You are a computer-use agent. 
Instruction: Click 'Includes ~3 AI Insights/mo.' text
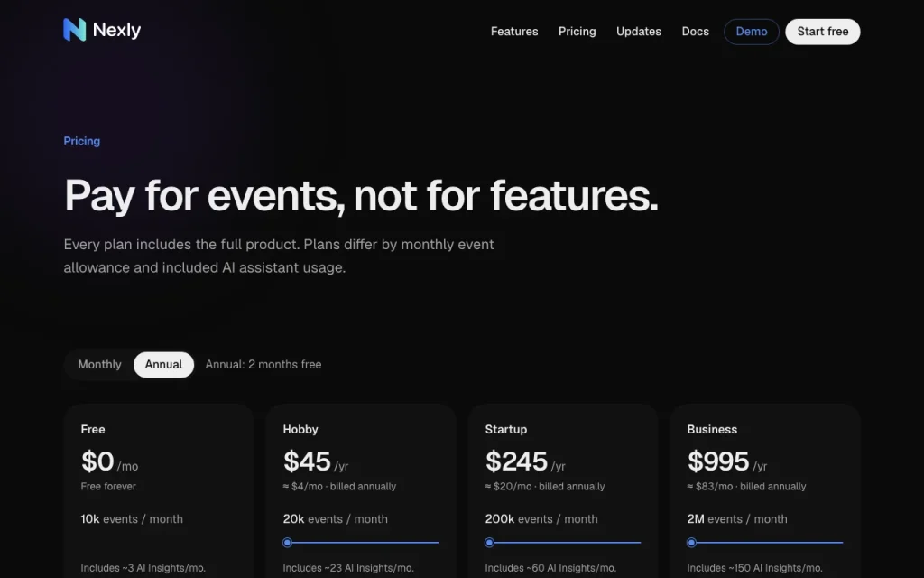click(143, 569)
